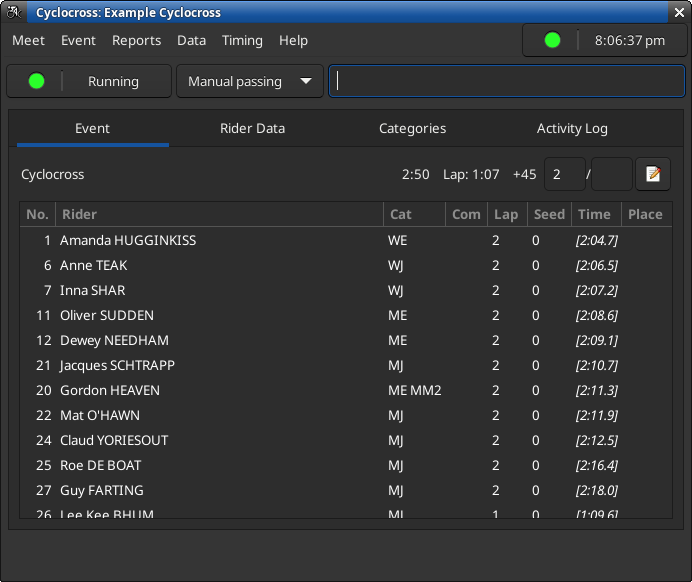This screenshot has width=692, height=582.
Task: Click the 8:06:37 pm clock button
Action: tap(605, 40)
